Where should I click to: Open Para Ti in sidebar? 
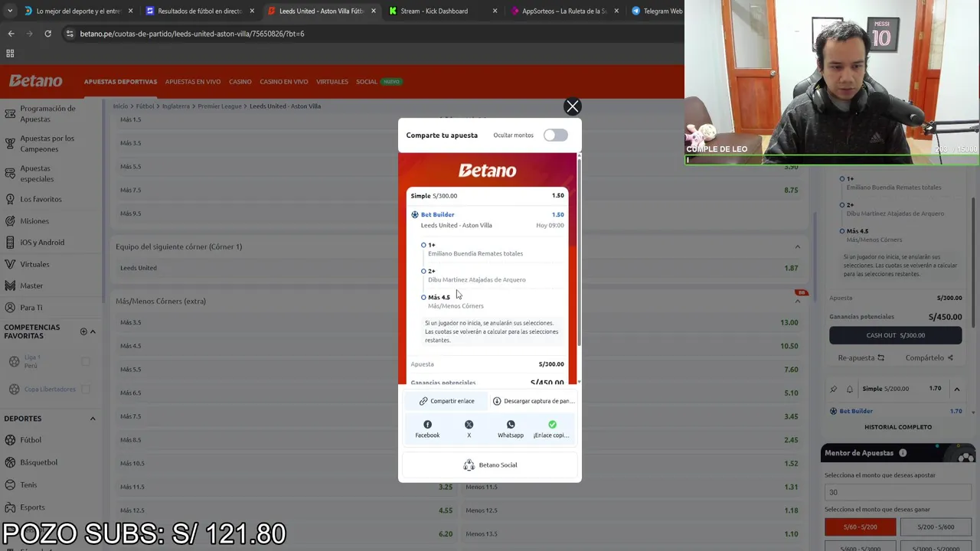pos(31,308)
